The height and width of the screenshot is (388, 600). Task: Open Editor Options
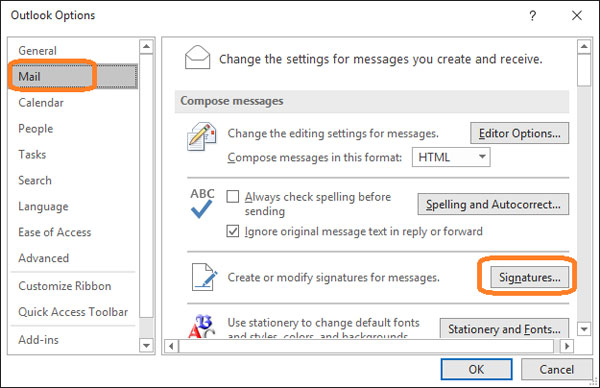(x=519, y=133)
